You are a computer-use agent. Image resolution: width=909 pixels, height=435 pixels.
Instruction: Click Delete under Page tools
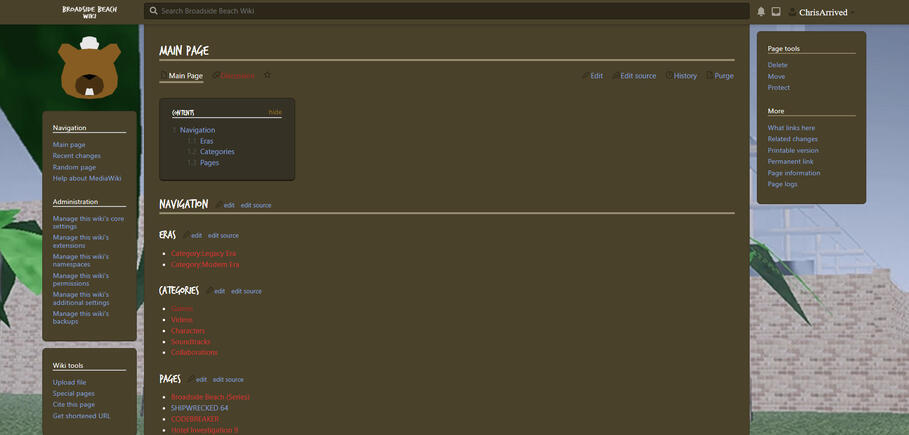[x=778, y=65]
